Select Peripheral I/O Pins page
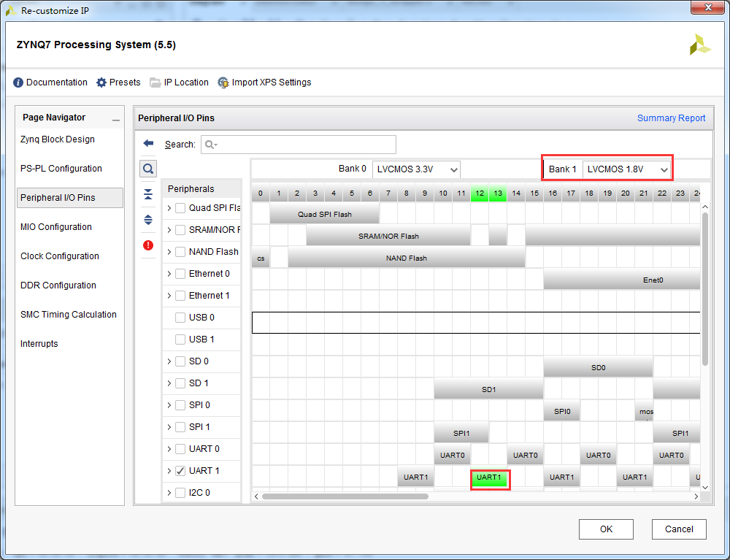The height and width of the screenshot is (560, 730). (70, 198)
